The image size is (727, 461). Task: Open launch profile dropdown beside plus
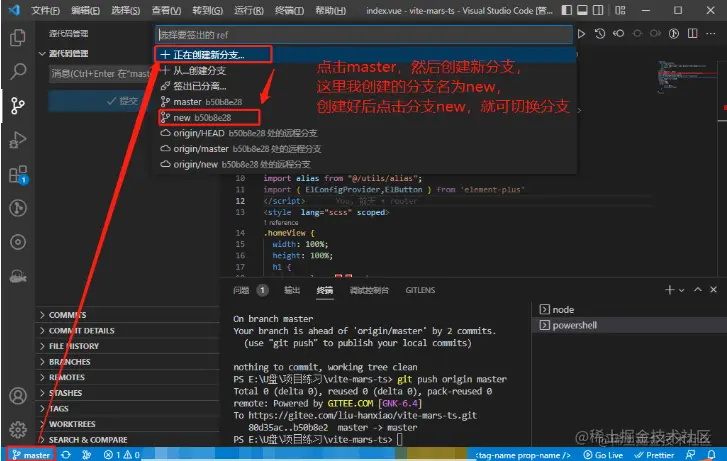click(682, 290)
